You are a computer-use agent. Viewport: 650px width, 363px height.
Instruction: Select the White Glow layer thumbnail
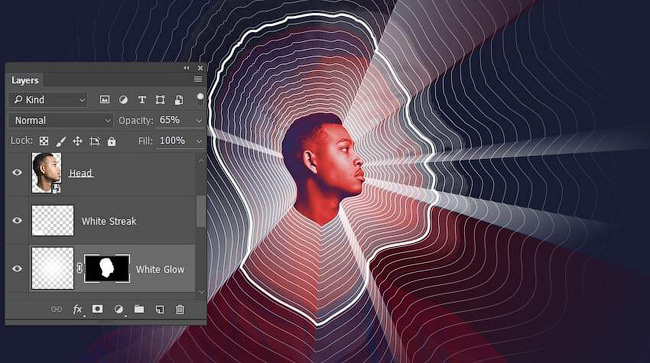click(x=53, y=269)
